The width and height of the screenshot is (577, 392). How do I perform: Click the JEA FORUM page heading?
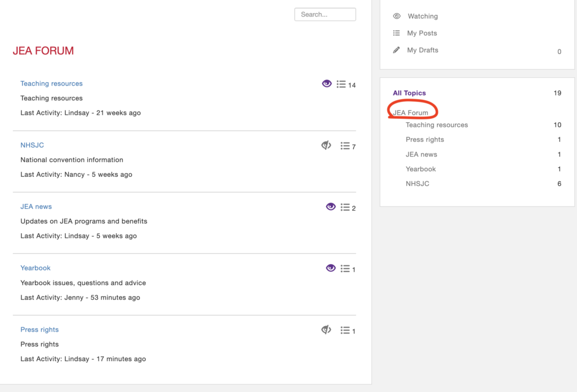[43, 51]
